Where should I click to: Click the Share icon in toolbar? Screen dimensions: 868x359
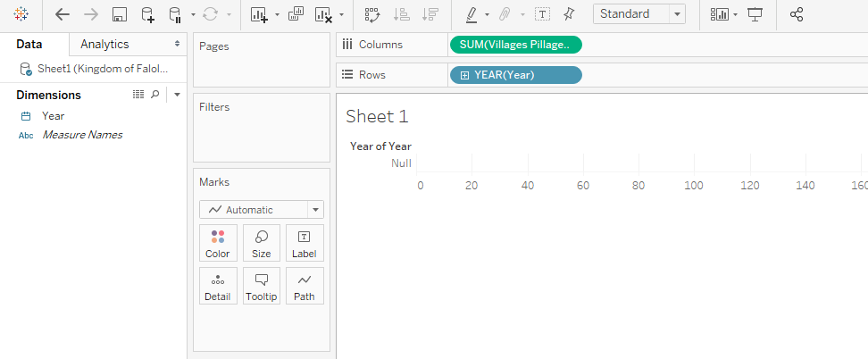(797, 14)
